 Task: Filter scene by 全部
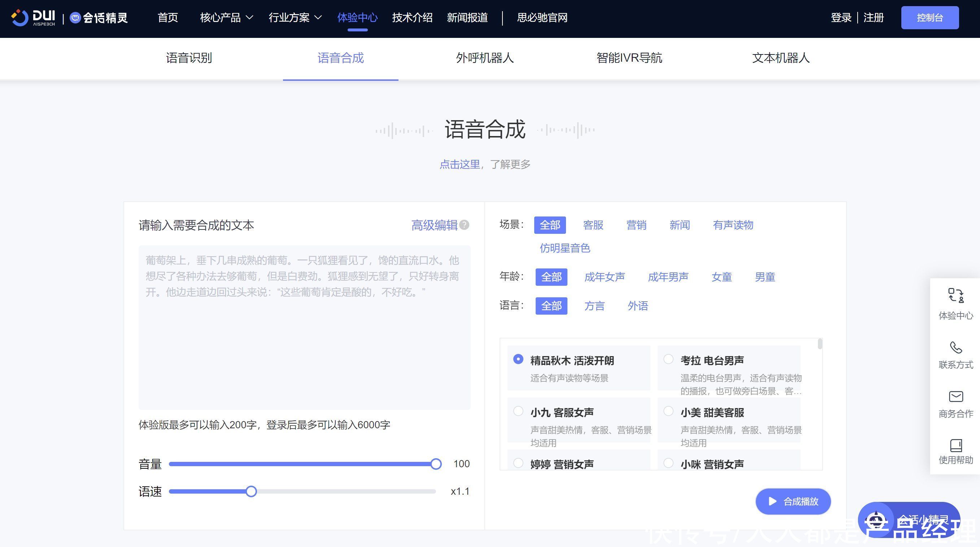[x=550, y=225]
